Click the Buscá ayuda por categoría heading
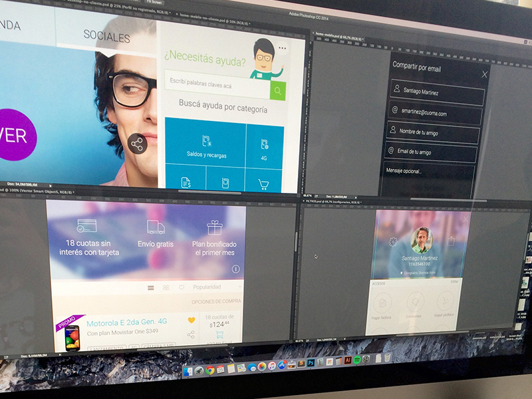 pos(223,106)
